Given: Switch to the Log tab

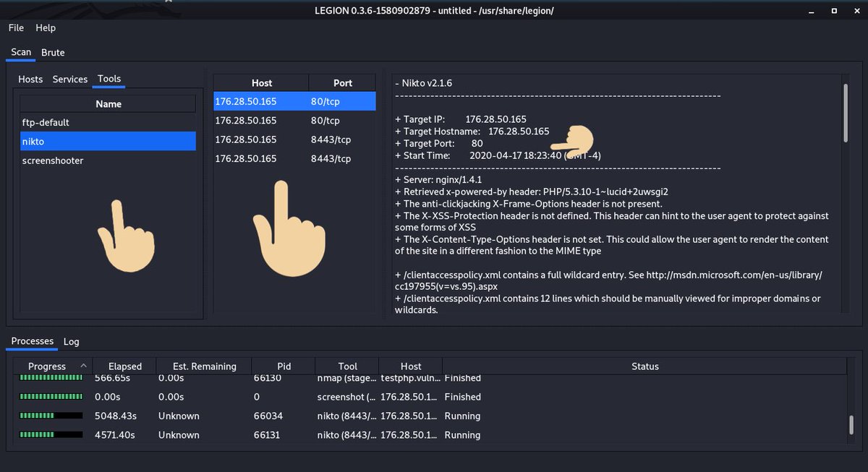Looking at the screenshot, I should pos(71,341).
